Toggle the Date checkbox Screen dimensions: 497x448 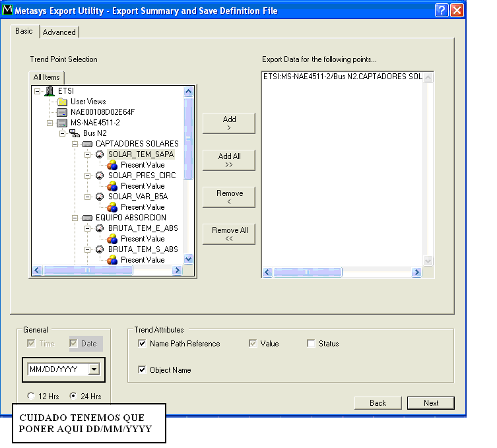click(x=73, y=344)
